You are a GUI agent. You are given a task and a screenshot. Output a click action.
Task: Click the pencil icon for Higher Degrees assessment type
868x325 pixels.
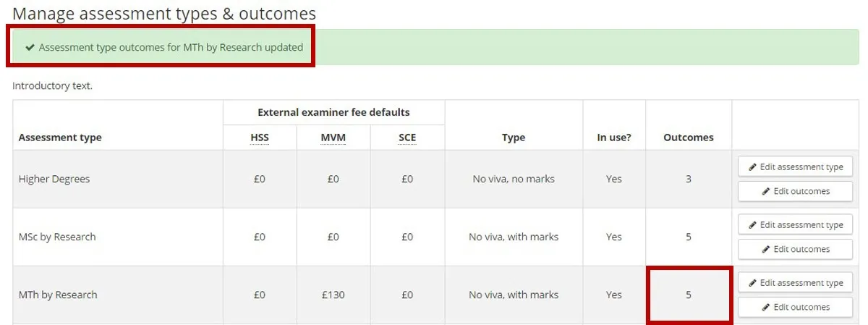(753, 167)
